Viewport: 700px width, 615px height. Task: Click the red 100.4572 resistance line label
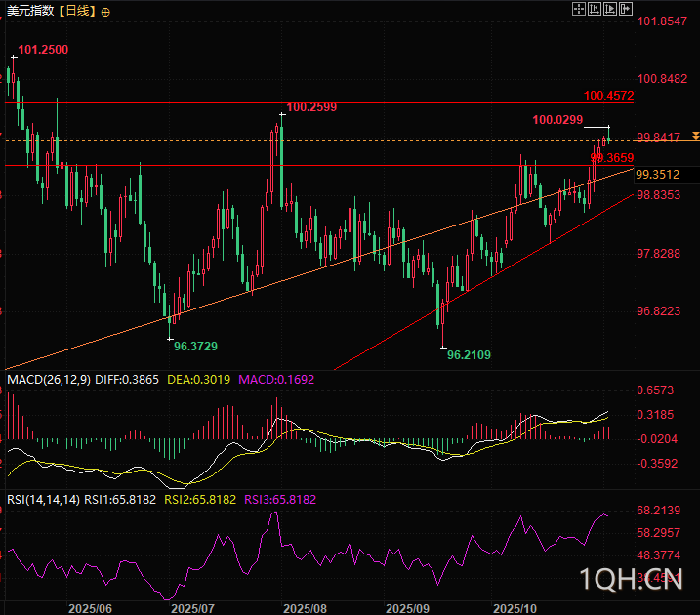(x=609, y=96)
